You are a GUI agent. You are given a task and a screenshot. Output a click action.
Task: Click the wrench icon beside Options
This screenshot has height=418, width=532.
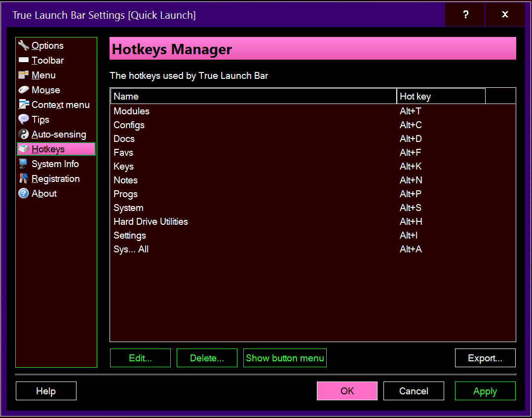24,46
